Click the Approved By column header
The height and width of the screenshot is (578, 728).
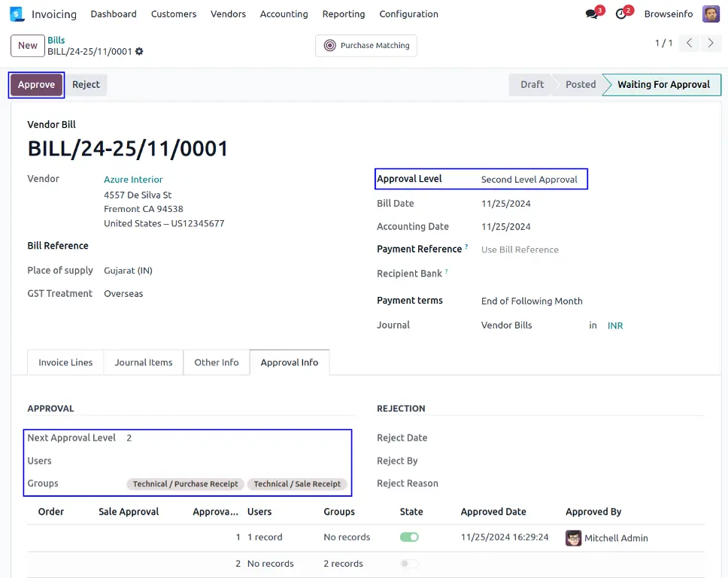593,512
